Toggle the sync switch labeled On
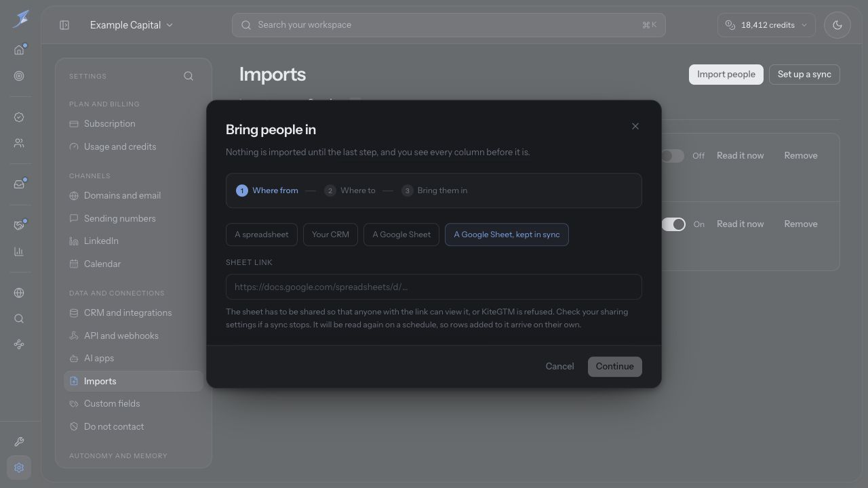868x488 pixels. coord(673,224)
